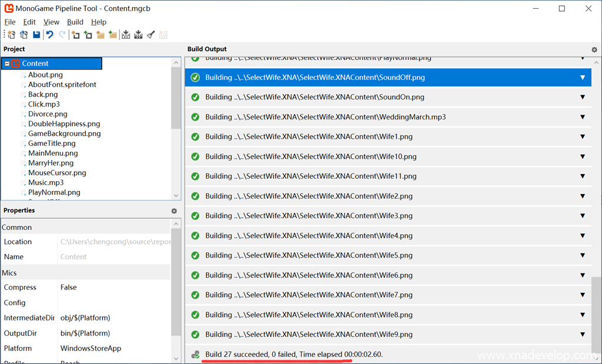
Task: Open the Build Output gear settings
Action: coord(594,50)
